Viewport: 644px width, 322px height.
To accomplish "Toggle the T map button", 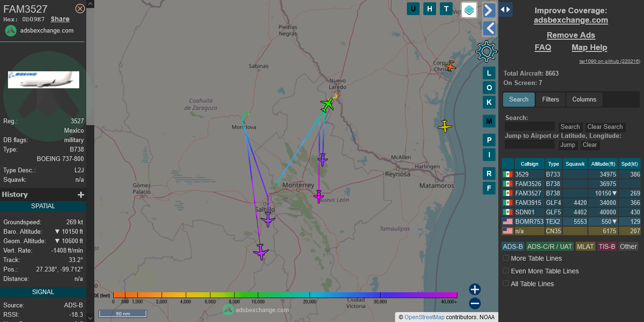I will [x=446, y=8].
